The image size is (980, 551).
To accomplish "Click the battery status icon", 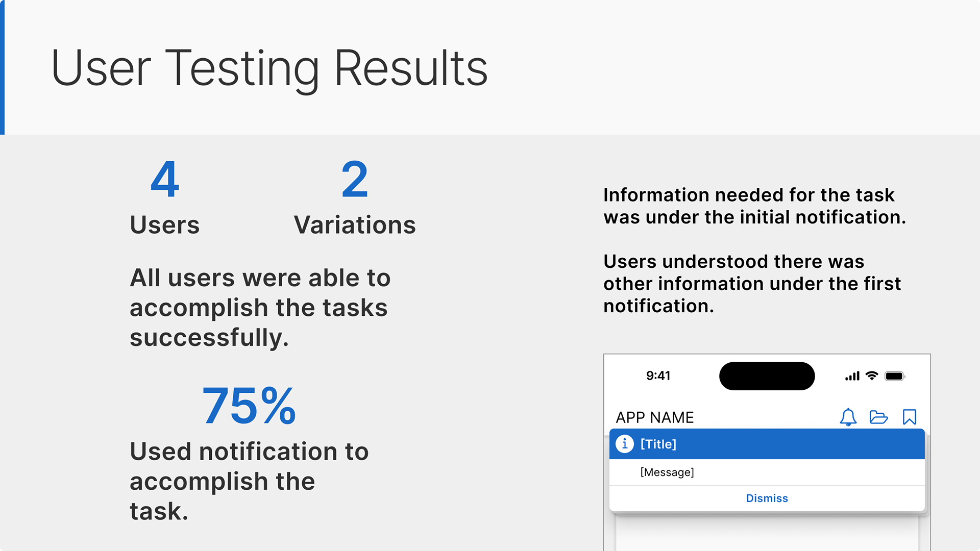I will pyautogui.click(x=895, y=376).
